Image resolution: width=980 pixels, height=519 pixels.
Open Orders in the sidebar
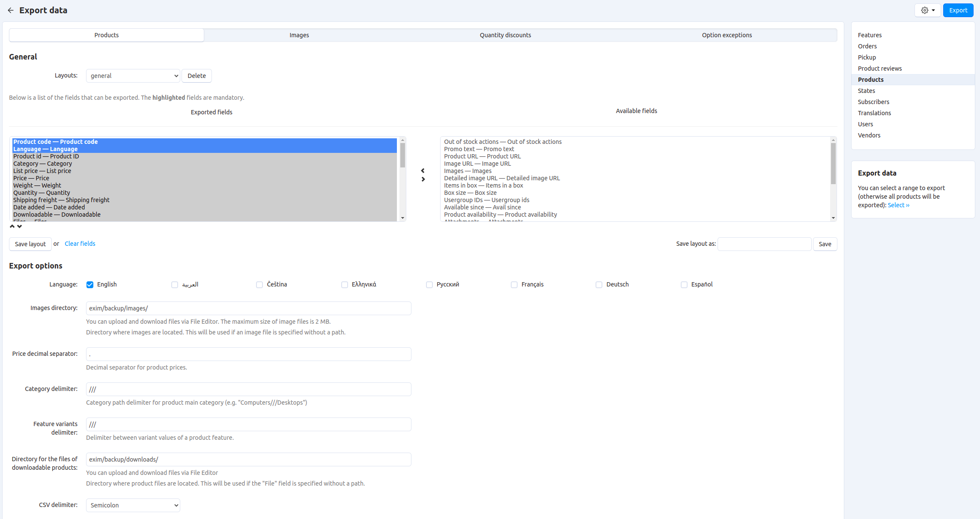pos(867,46)
